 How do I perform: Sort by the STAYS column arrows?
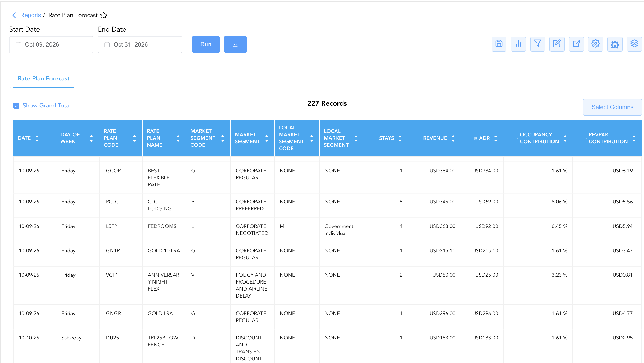tap(400, 138)
